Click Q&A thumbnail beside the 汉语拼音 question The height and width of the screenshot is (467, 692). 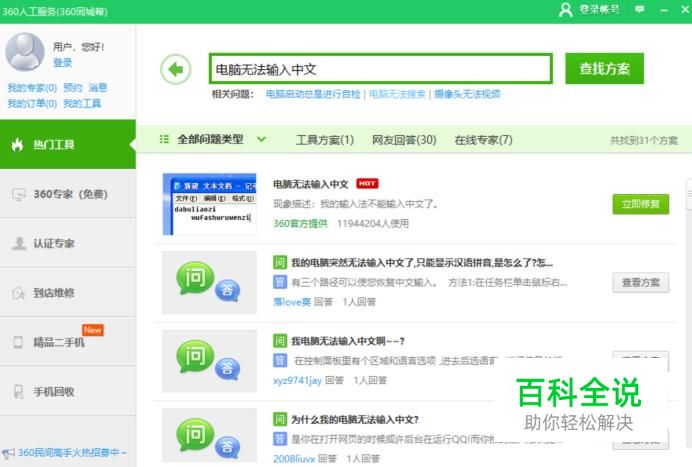(x=209, y=282)
